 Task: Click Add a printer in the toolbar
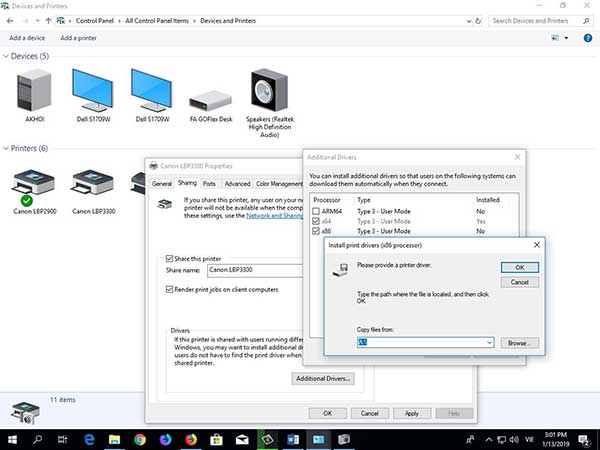pyautogui.click(x=78, y=38)
